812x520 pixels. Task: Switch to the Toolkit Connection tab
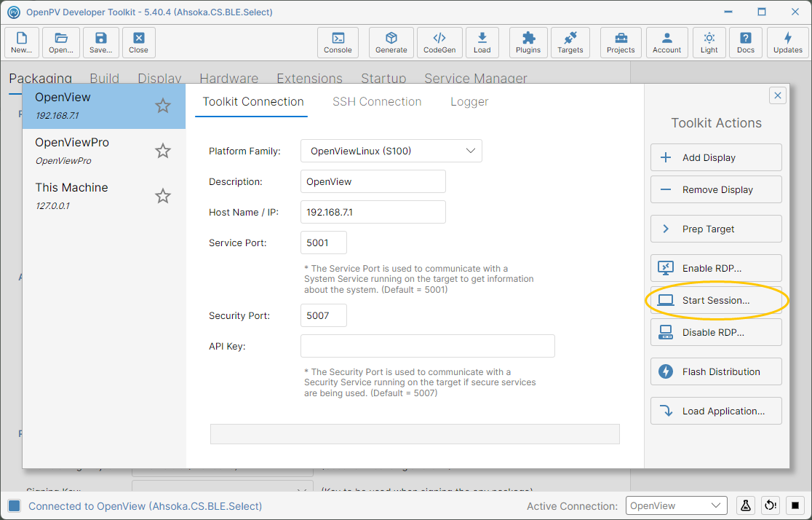pyautogui.click(x=252, y=102)
